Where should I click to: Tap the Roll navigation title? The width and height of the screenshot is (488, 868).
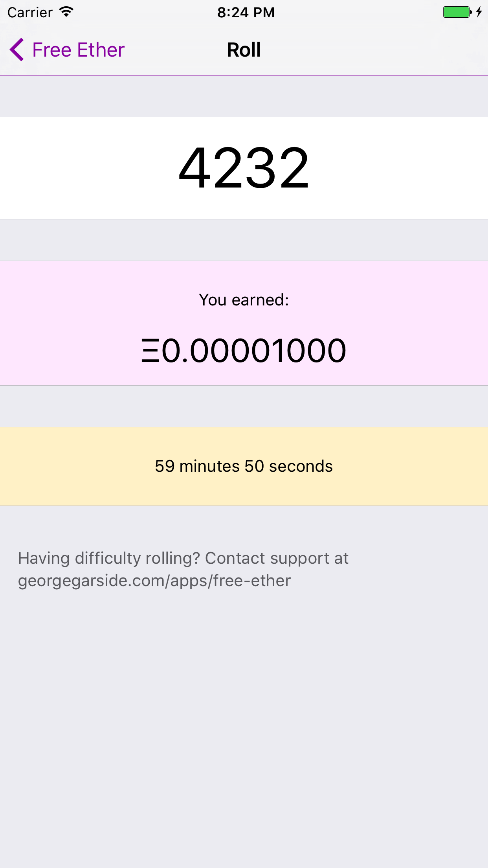click(244, 50)
